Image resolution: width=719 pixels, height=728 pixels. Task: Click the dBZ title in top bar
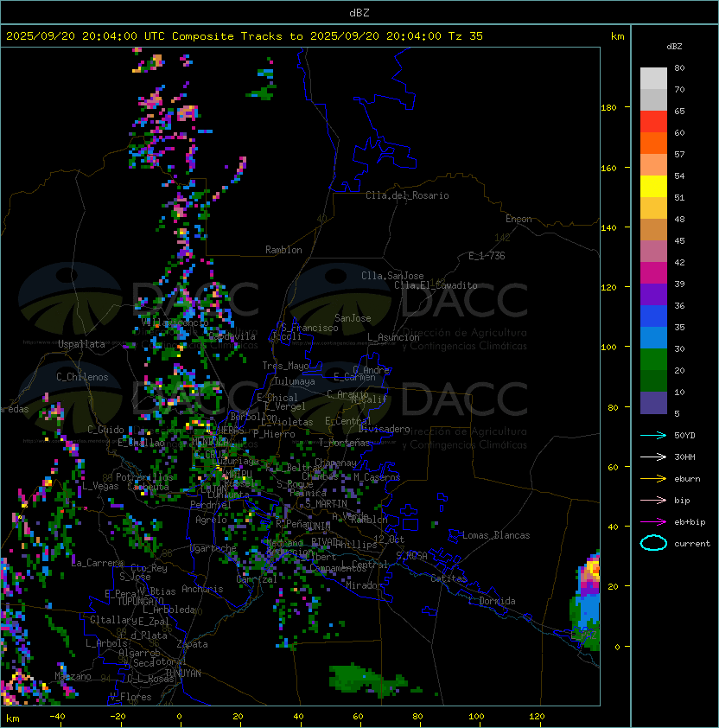click(x=359, y=12)
